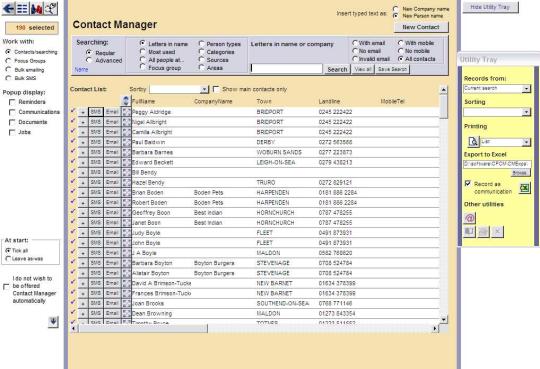This screenshot has width=540, height=369.
Task: Click the middle greyed icon in Other utilities
Action: [483, 232]
